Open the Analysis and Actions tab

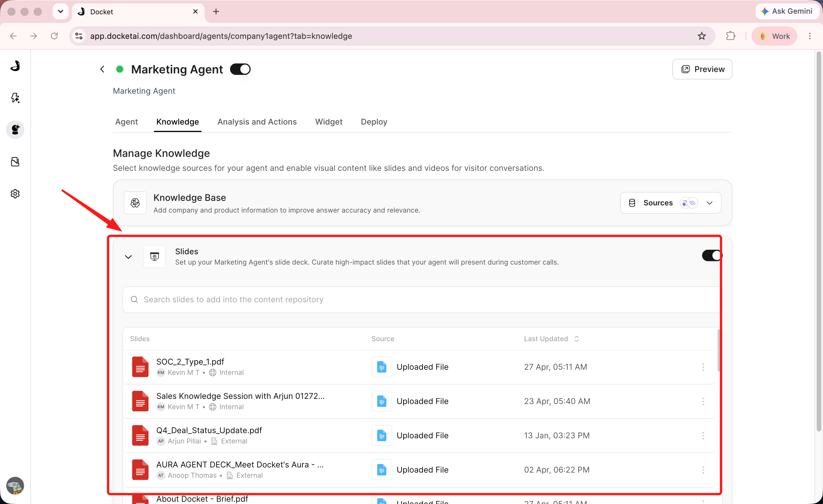coord(257,122)
